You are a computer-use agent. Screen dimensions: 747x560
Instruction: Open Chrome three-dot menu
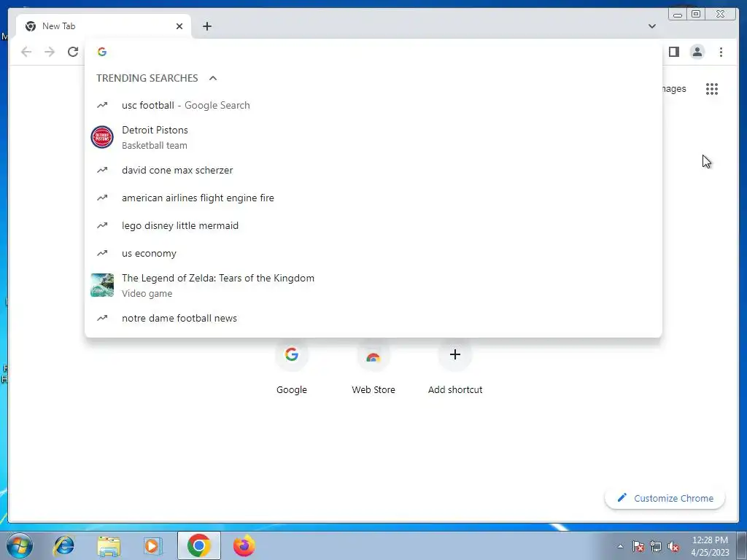tap(721, 52)
